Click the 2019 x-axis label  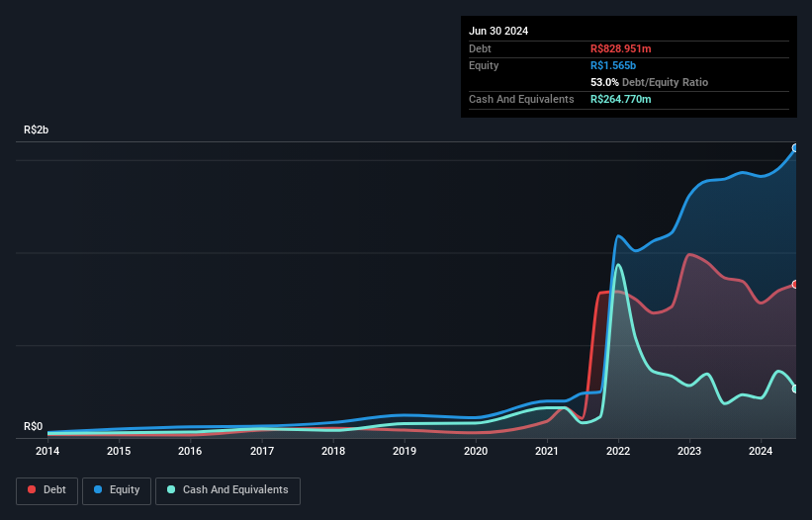coord(405,451)
